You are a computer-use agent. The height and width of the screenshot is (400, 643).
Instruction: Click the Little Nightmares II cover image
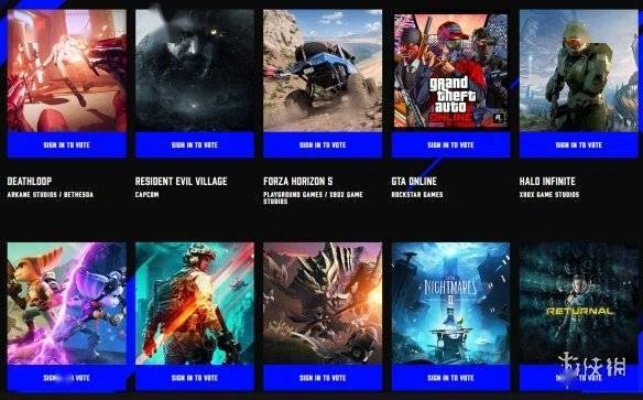451,303
